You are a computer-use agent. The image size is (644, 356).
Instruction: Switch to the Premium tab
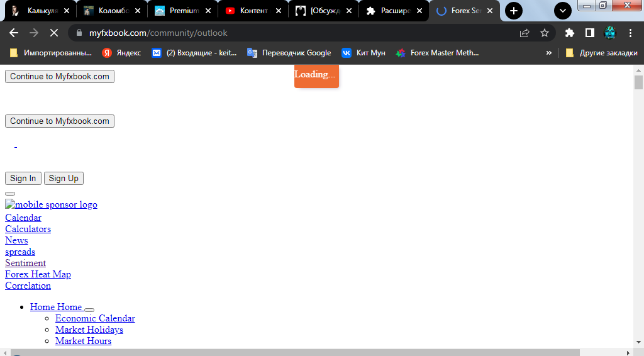tap(177, 11)
